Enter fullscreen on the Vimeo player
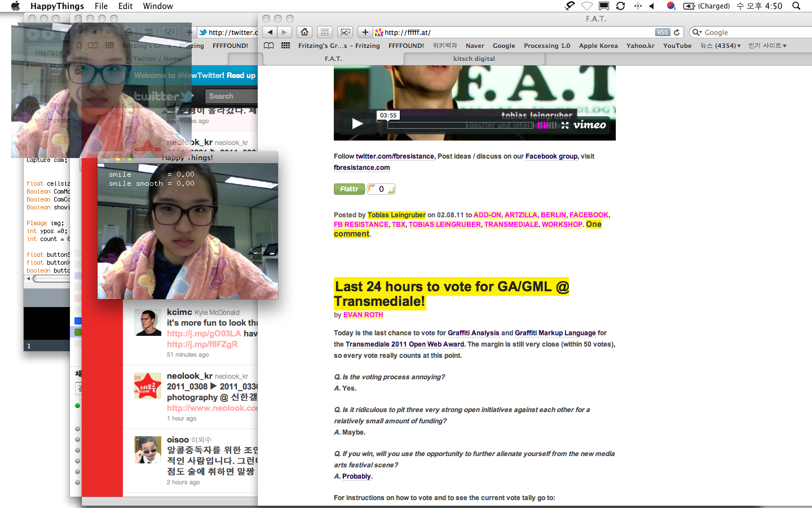The image size is (812, 508). pos(565,125)
